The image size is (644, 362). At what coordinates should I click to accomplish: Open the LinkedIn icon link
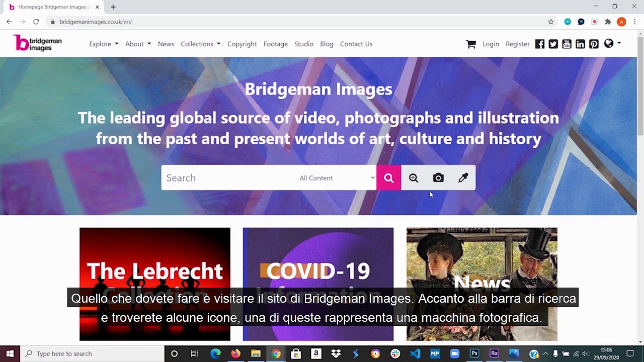pos(580,44)
